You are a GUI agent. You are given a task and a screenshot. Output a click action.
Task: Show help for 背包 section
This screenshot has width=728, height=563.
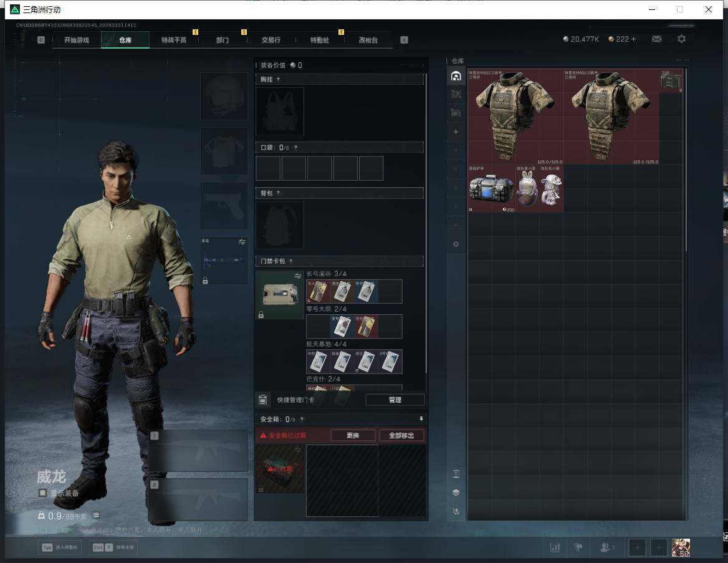[x=278, y=193]
